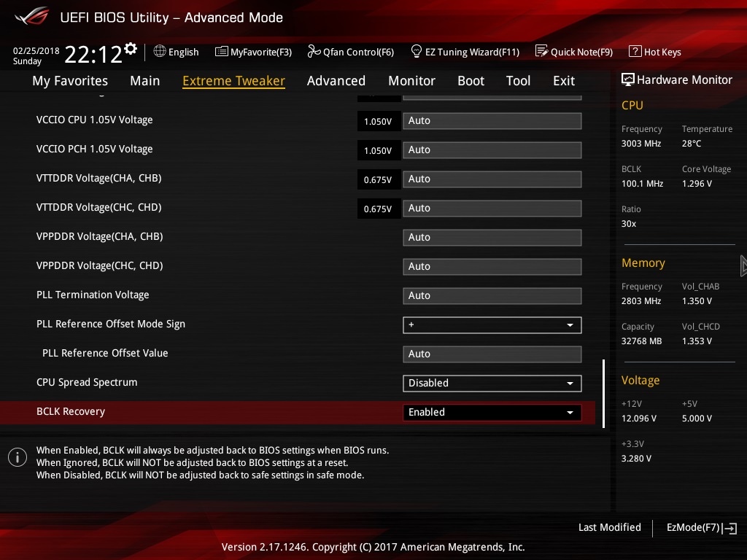
Task: Click the CPU frequency 3003 MHz value
Action: click(x=640, y=144)
